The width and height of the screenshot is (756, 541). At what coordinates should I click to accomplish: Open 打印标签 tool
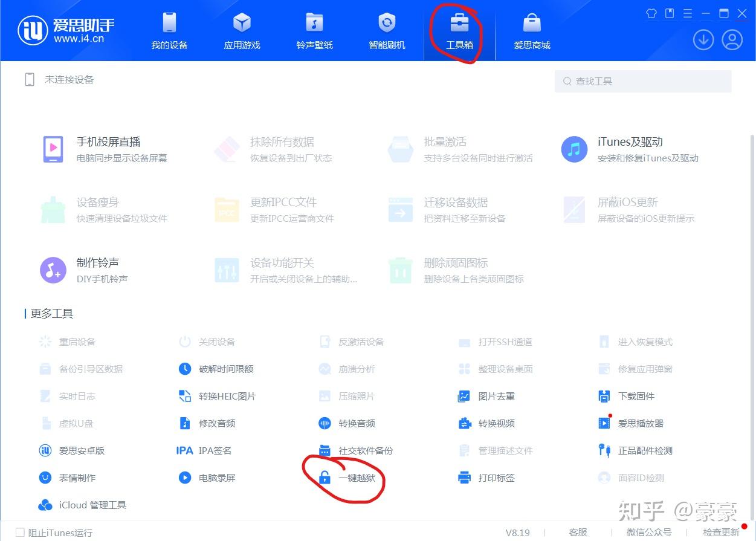tap(486, 478)
